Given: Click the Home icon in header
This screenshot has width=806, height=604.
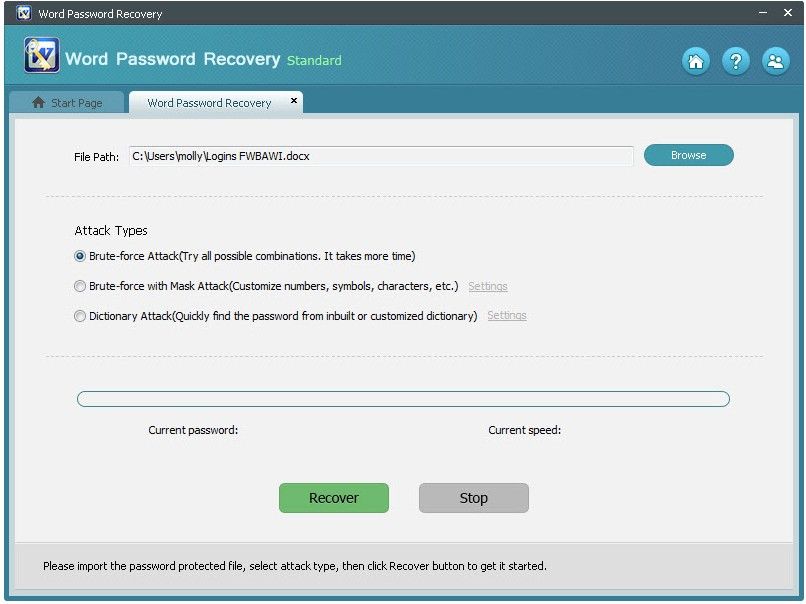Looking at the screenshot, I should click(695, 62).
